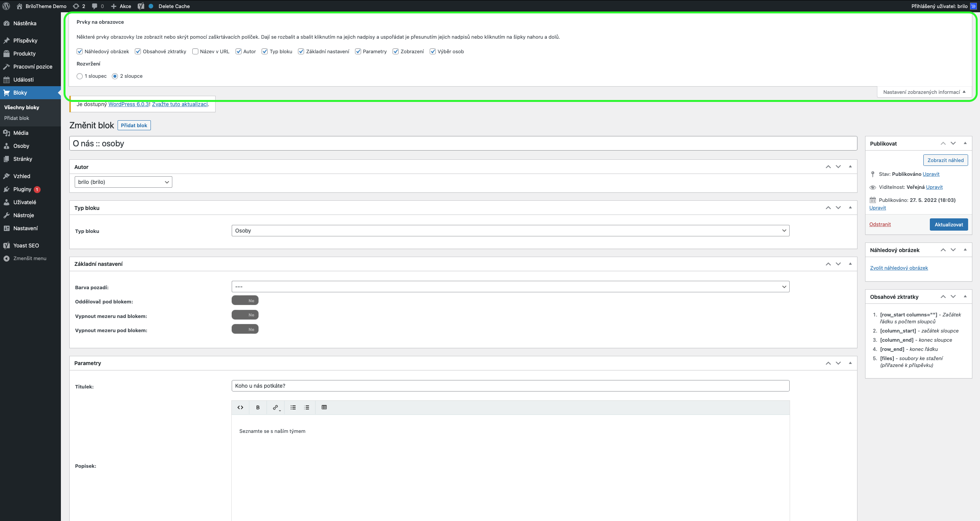Image resolution: width=980 pixels, height=521 pixels.
Task: Toggle Oddělovač pod blokem switch
Action: (245, 300)
